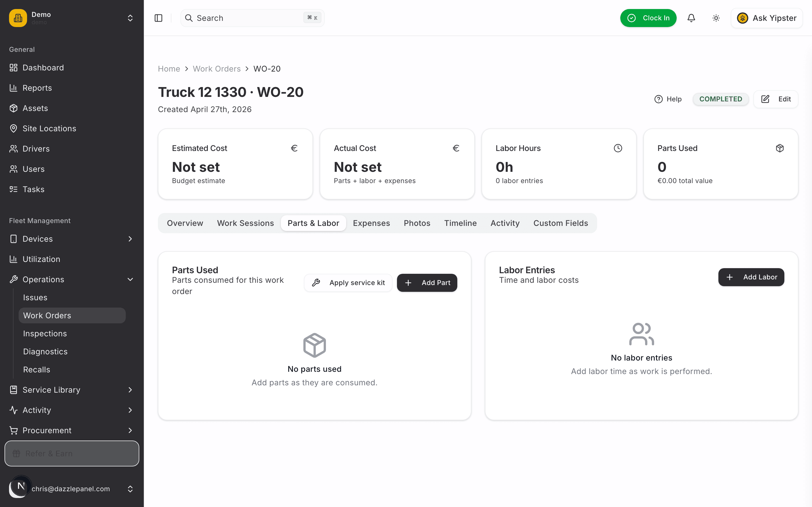Expand the Procurement submenu chevron
The height and width of the screenshot is (507, 812).
tap(130, 430)
